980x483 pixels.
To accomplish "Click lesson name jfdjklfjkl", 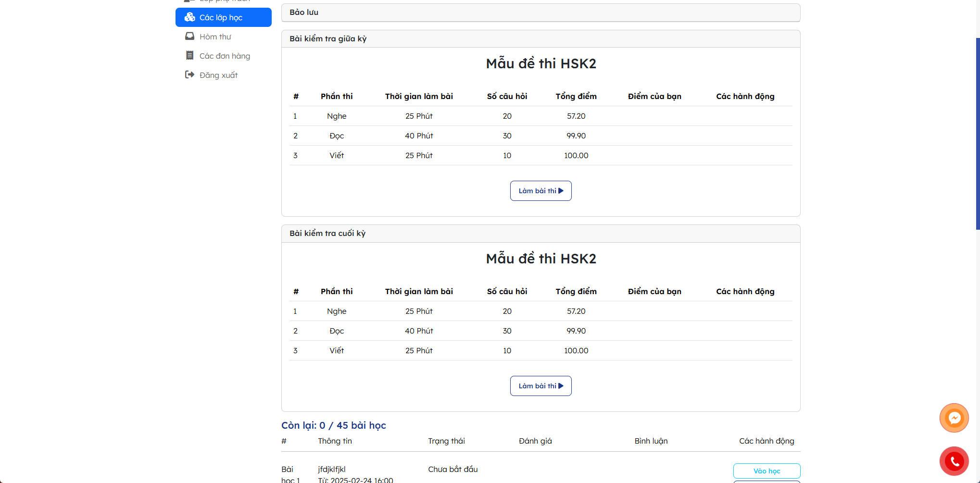I will click(332, 469).
